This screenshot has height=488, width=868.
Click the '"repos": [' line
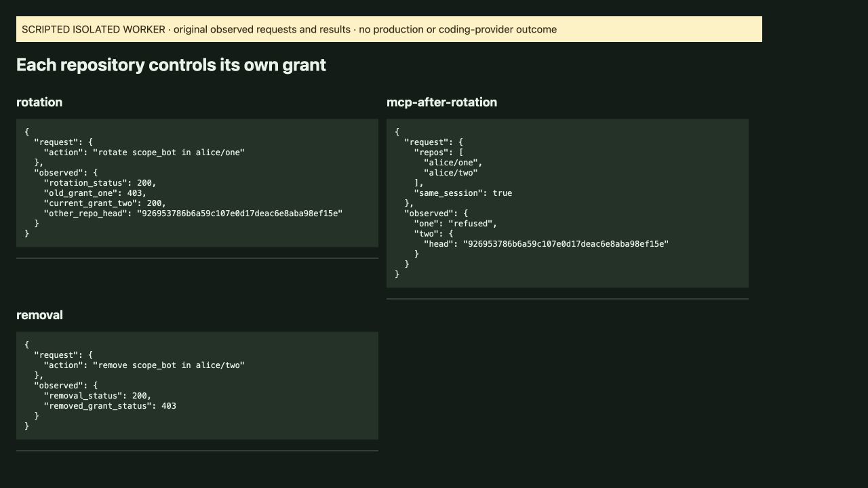coord(439,152)
